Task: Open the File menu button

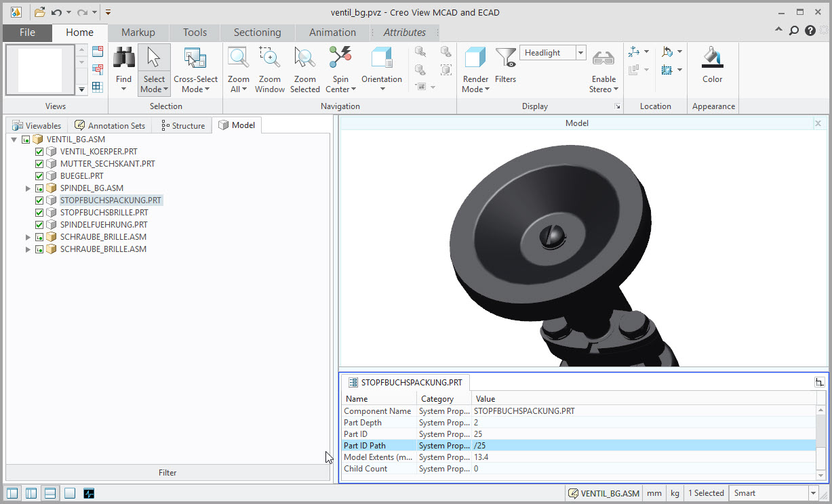Action: 27,33
